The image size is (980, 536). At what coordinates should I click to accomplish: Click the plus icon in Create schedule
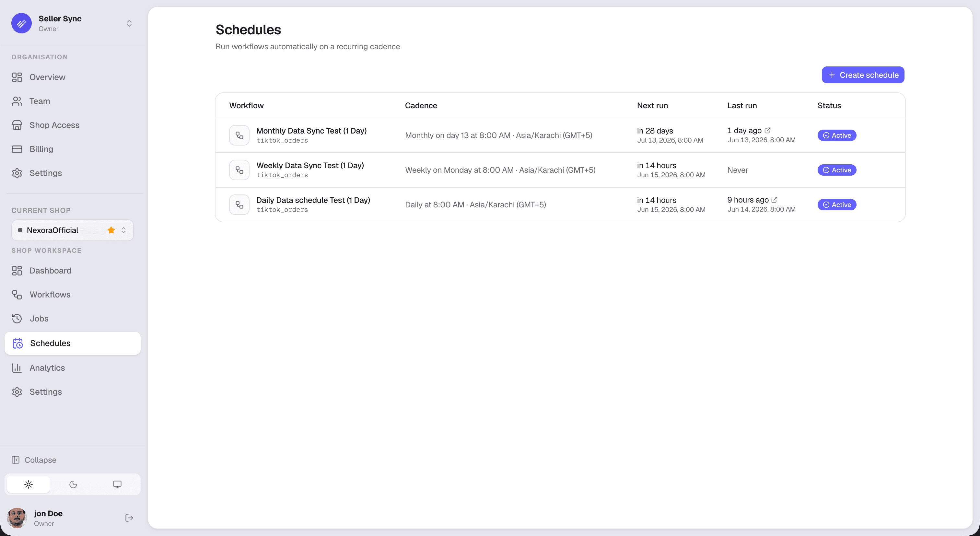coord(832,75)
